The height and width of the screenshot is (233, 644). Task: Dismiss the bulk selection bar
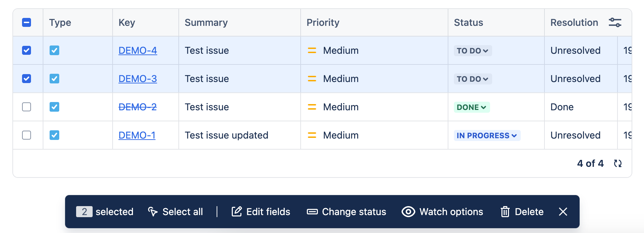click(563, 212)
